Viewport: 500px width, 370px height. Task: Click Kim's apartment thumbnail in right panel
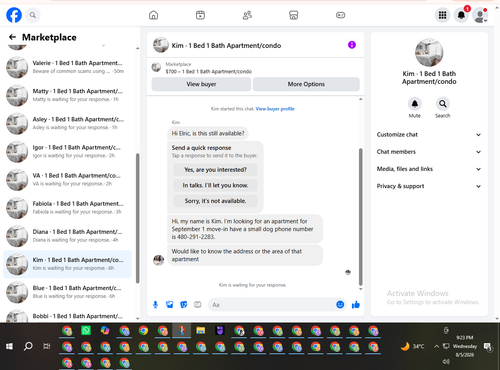coord(429,52)
